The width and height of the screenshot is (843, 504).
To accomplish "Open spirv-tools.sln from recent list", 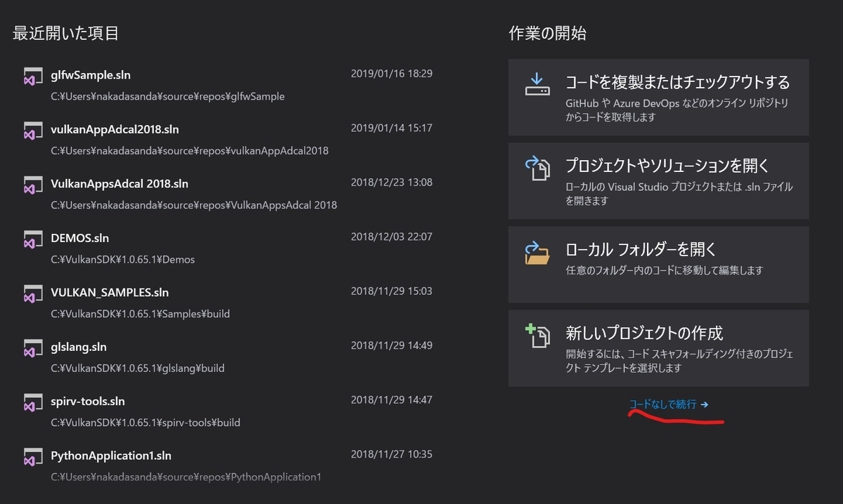I will 228,411.
